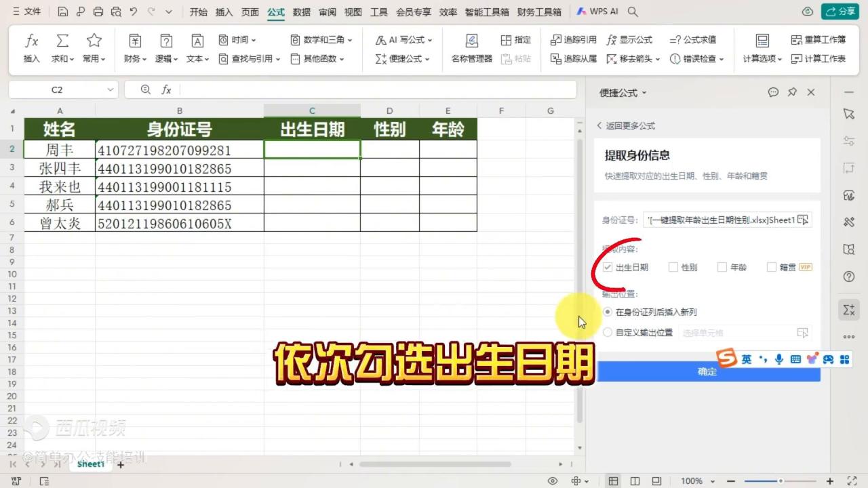The height and width of the screenshot is (488, 868).
Task: Switch to the 视图 tab
Action: [x=353, y=12]
